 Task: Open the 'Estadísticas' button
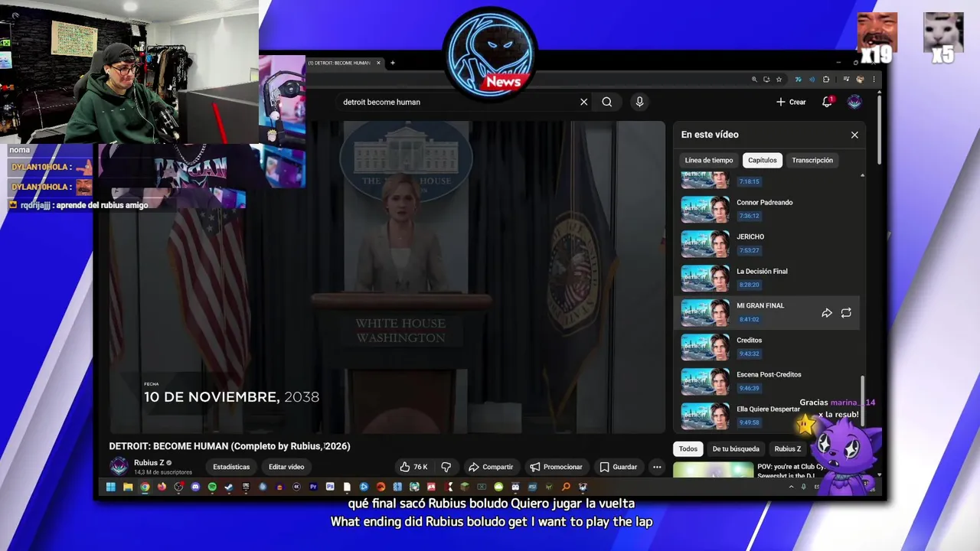[231, 467]
